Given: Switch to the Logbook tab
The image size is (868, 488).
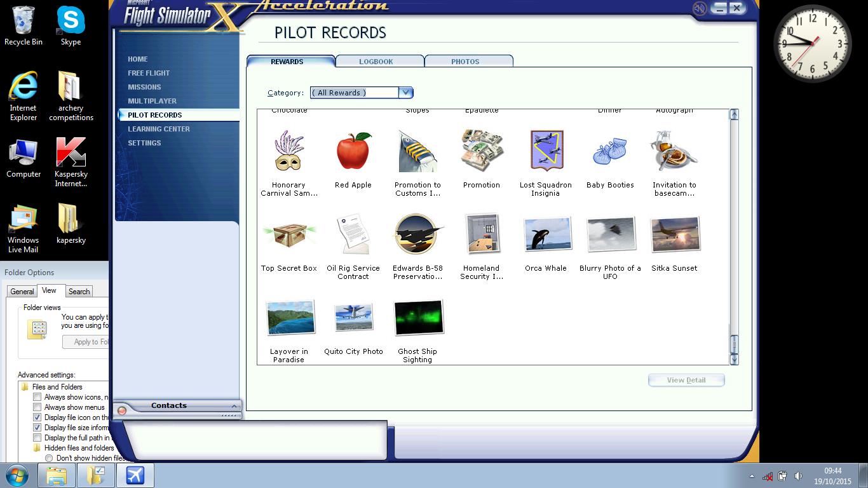Looking at the screenshot, I should click(379, 61).
